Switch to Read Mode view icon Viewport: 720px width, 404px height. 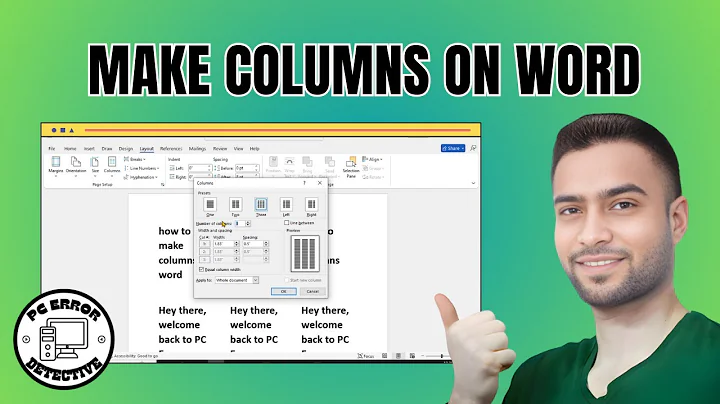(385, 356)
